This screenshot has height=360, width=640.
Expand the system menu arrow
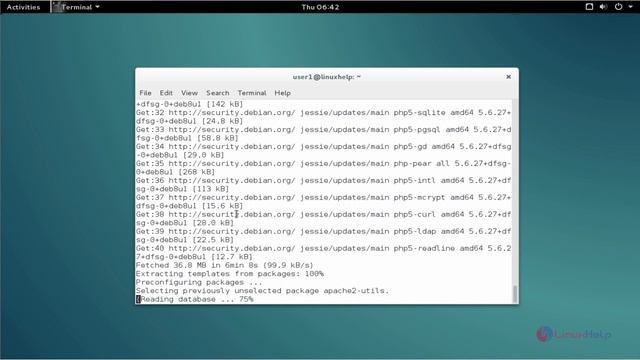pyautogui.click(x=630, y=7)
